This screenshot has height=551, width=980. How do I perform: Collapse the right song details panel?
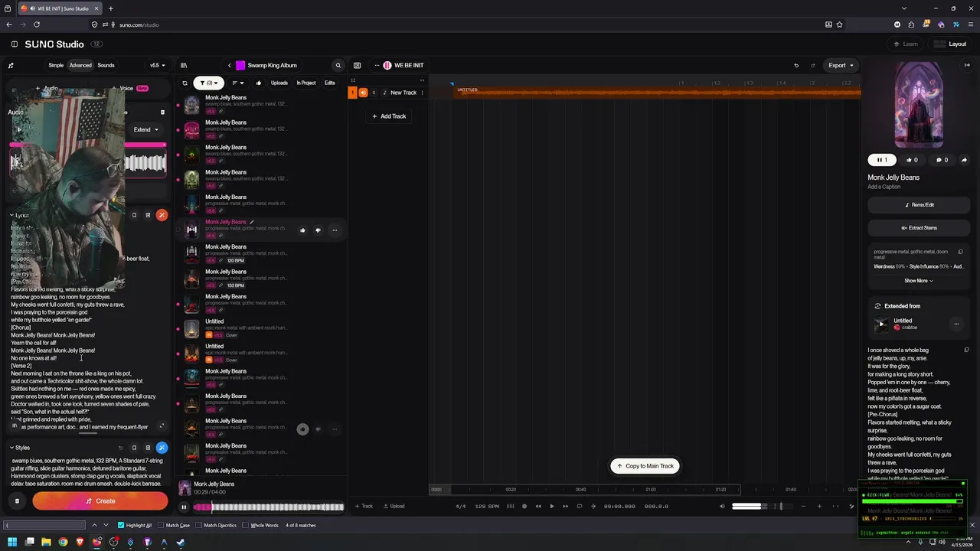(967, 65)
